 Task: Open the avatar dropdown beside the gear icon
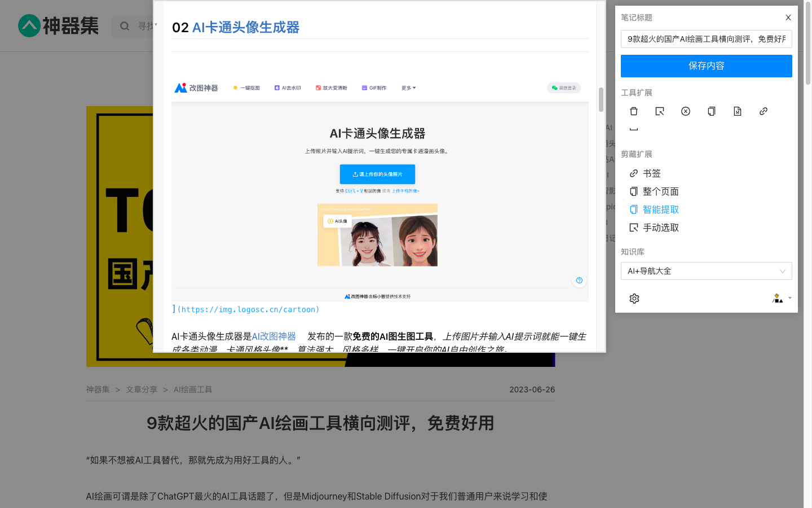(782, 298)
